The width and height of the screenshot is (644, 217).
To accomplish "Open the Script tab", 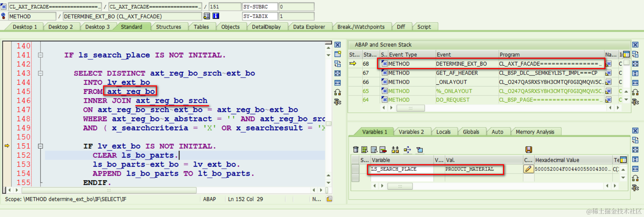I will 424,27.
